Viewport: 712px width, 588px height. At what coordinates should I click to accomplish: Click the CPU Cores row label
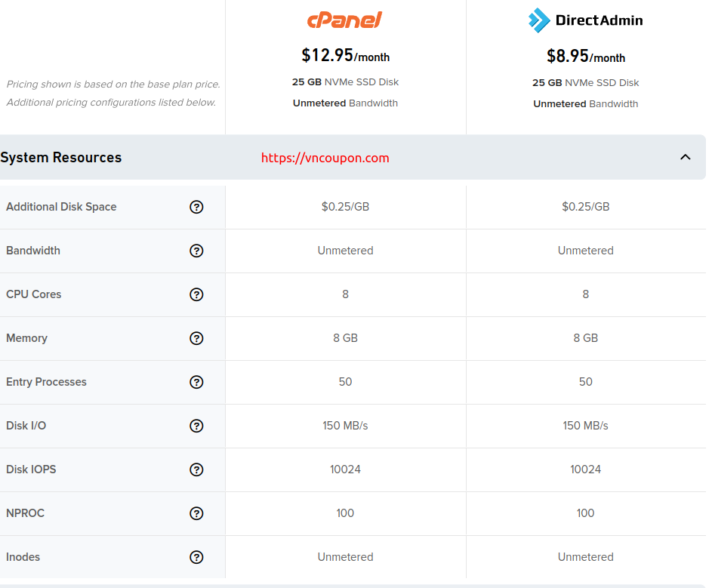[x=34, y=294]
